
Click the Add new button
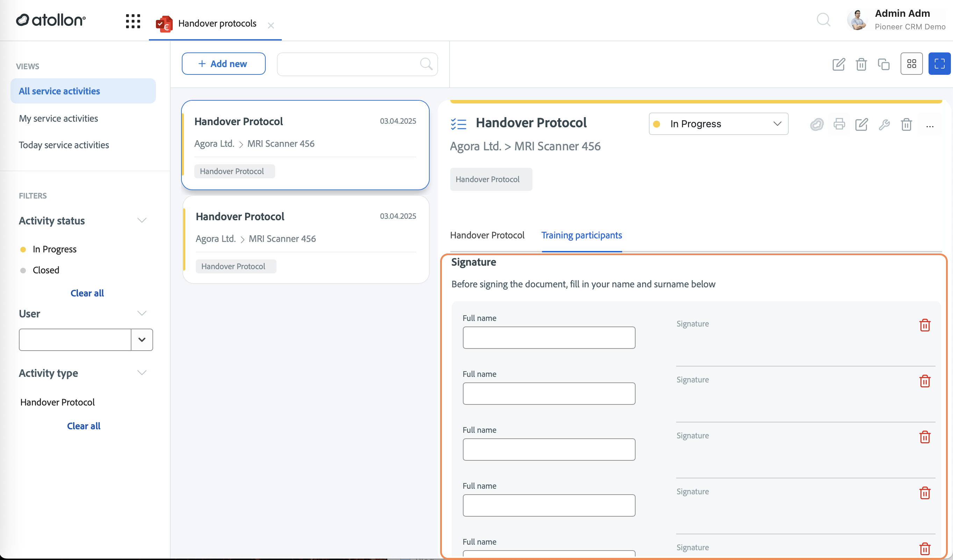223,64
